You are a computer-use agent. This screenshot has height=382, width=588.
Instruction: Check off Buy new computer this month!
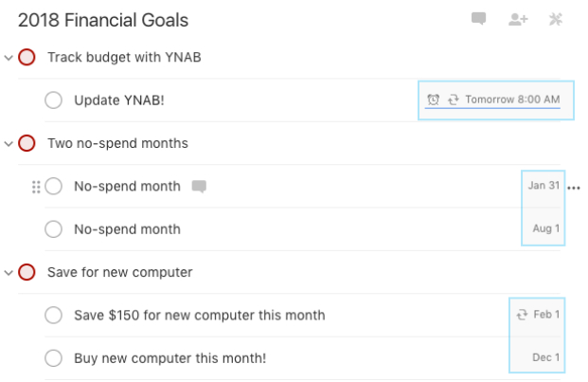53,358
